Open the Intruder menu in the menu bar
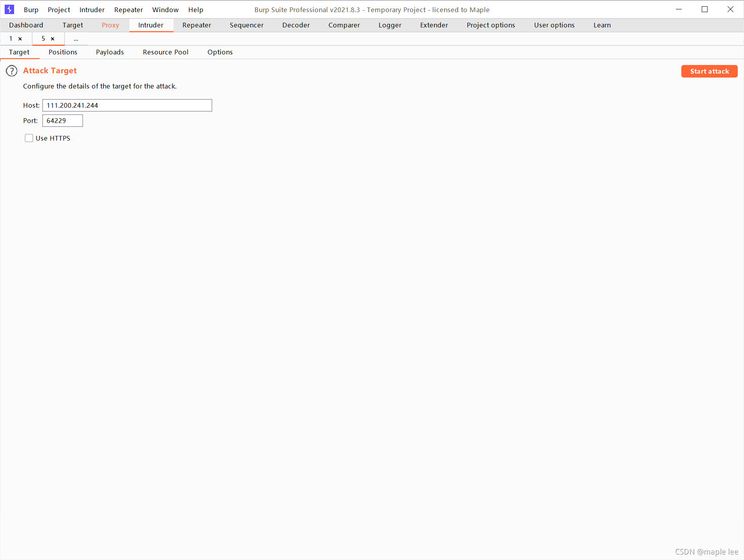 click(92, 10)
